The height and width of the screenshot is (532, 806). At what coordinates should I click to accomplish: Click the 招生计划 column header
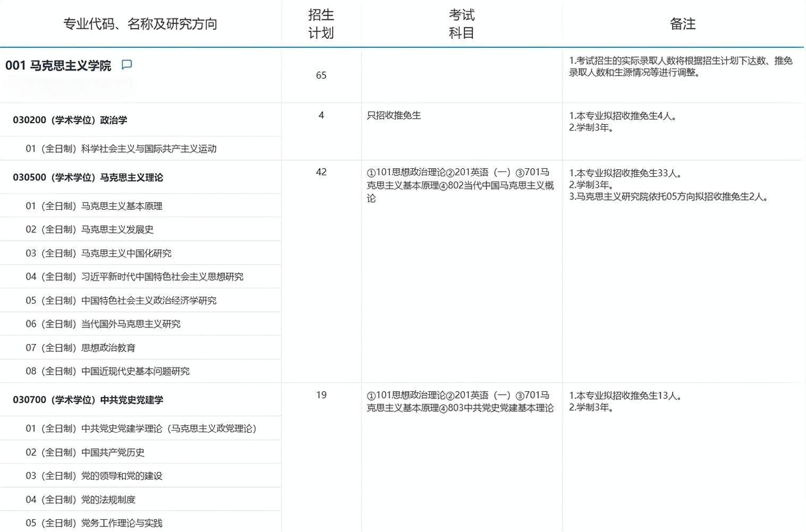coord(321,23)
